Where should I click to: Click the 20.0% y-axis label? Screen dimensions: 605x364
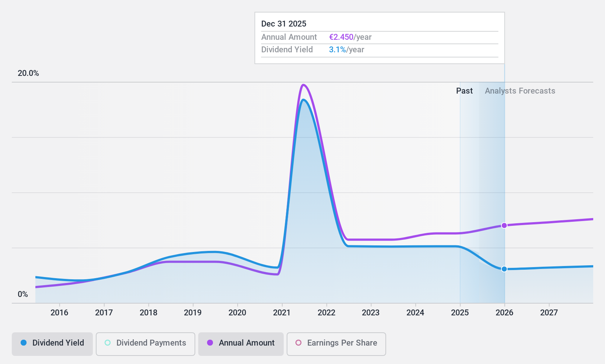[x=28, y=73]
